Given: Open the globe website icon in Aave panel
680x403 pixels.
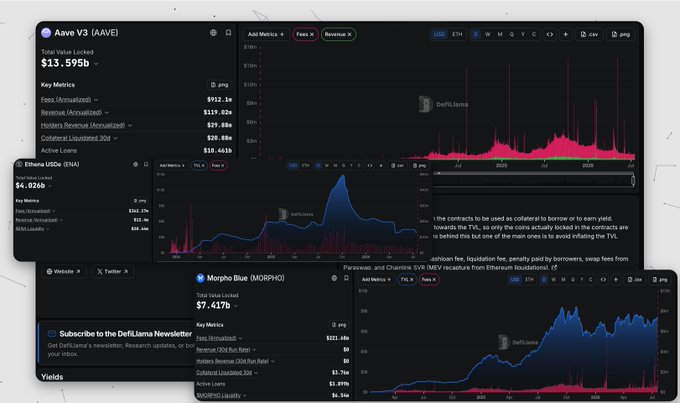Looking at the screenshot, I should click(213, 33).
